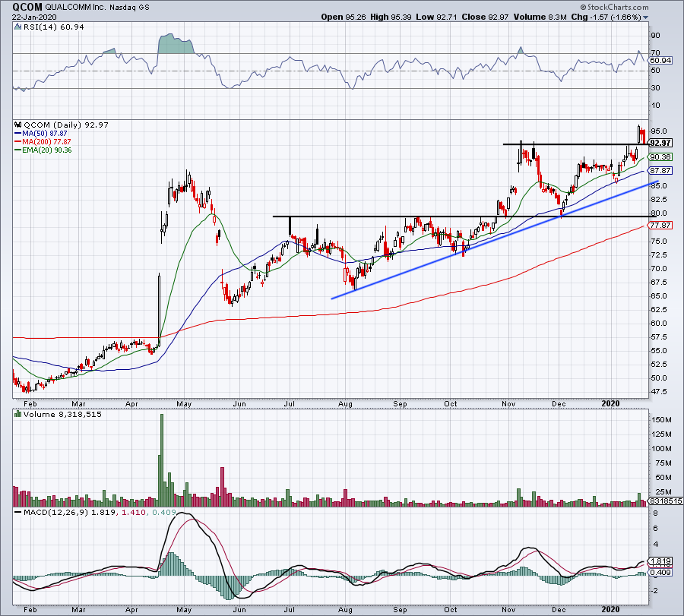Screen dimensions: 684x616
Task: Click the StockCharts.com copyright text
Action: [615, 7]
